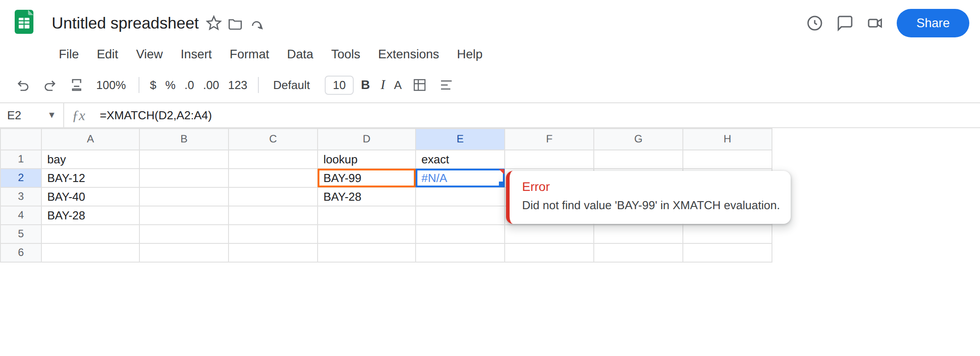This screenshot has height=356, width=980.
Task: Redo the last action
Action: coord(50,85)
